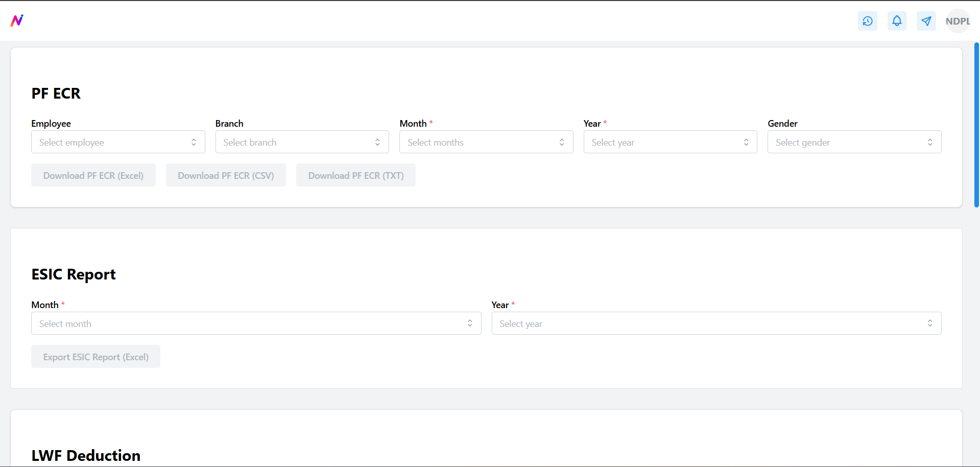Screen dimensions: 980x467
Task: Open notifications bell icon
Action: coord(897,21)
